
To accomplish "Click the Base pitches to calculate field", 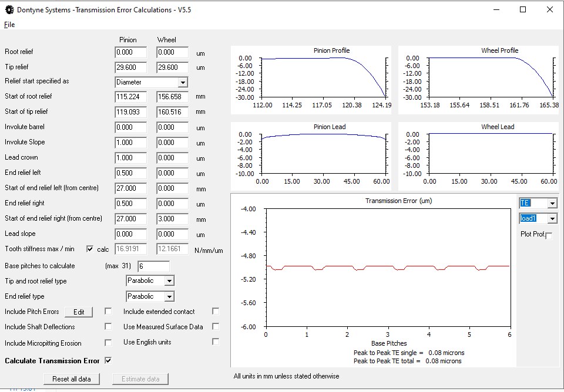I will tap(153, 266).
